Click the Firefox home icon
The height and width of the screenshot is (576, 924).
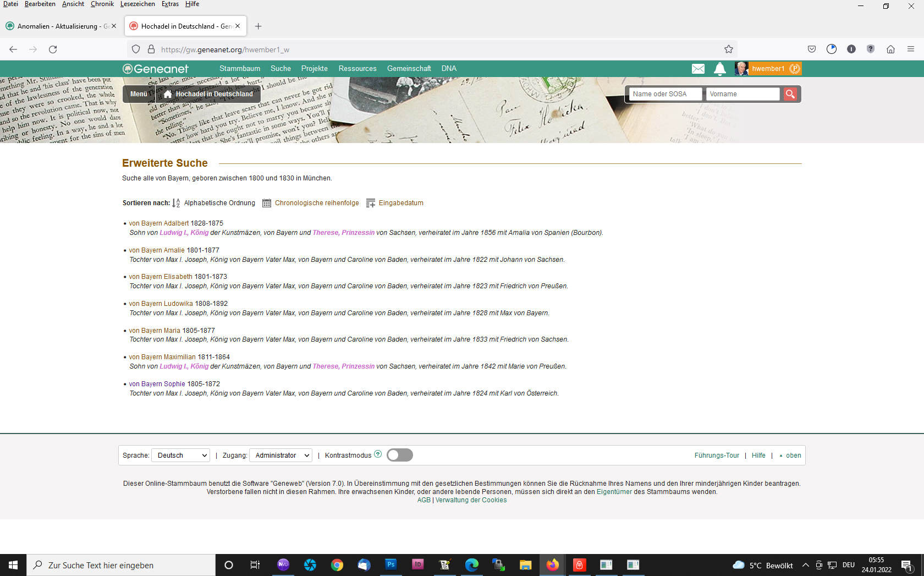point(891,50)
